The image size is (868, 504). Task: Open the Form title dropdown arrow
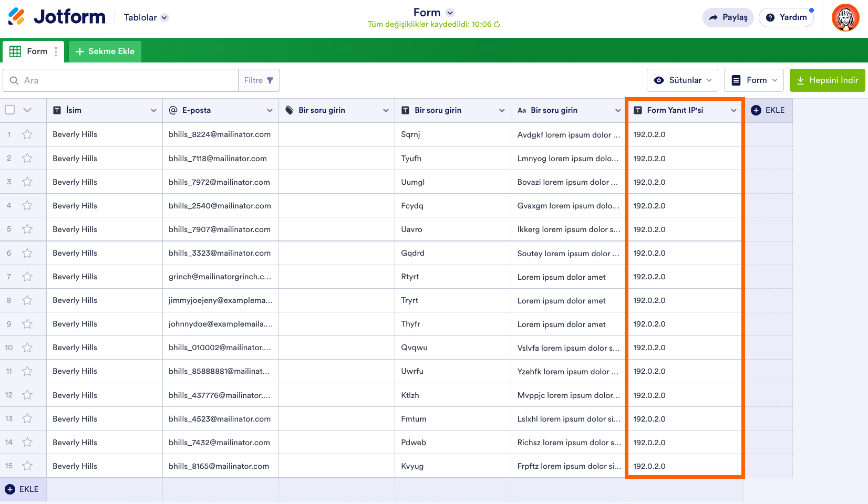coord(450,13)
